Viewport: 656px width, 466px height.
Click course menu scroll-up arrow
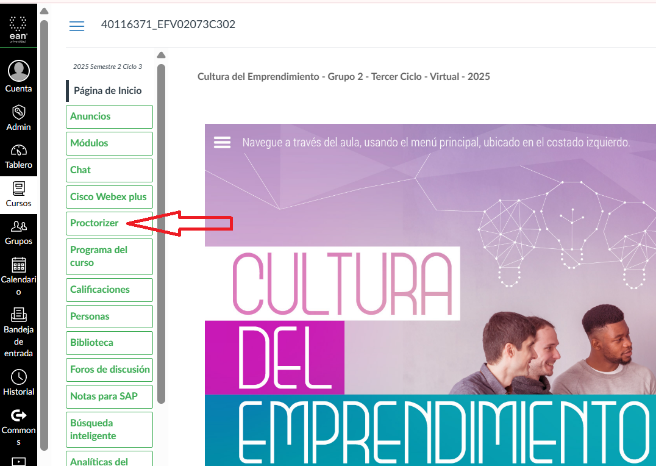(161, 55)
